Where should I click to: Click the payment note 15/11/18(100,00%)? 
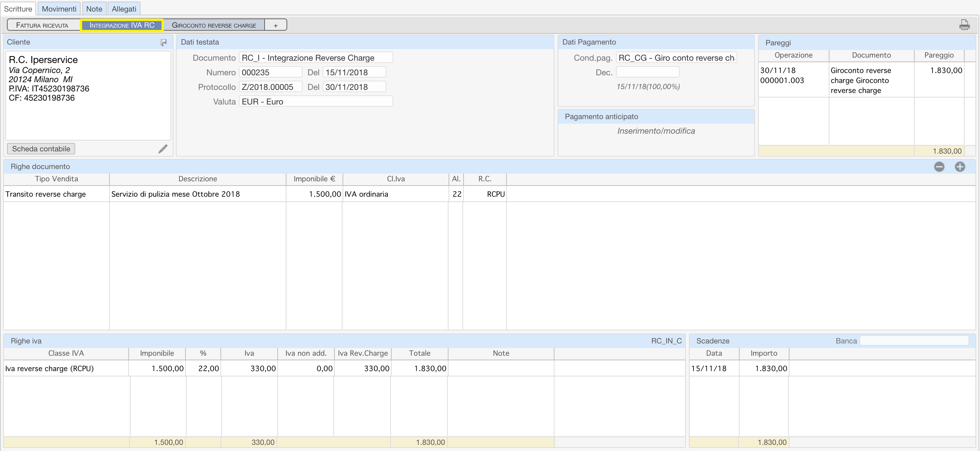[x=648, y=86]
